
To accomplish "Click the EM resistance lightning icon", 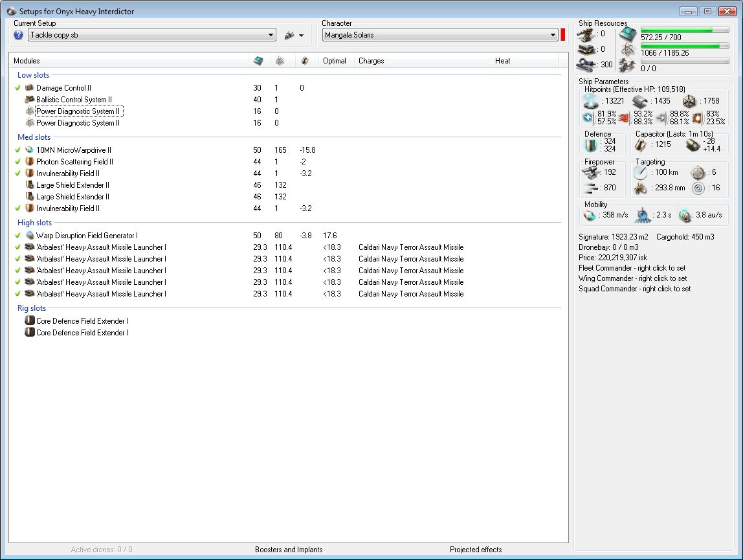I will pyautogui.click(x=588, y=118).
